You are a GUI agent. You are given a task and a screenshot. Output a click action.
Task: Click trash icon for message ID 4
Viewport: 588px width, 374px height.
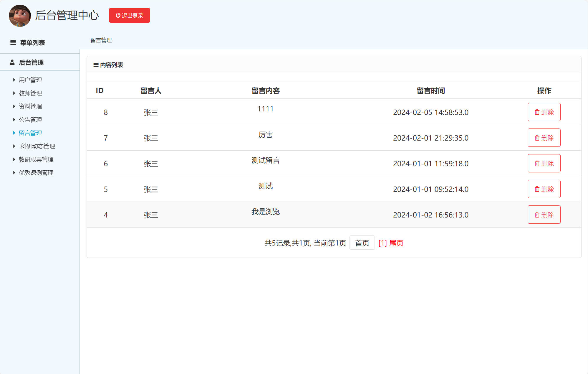coord(537,215)
